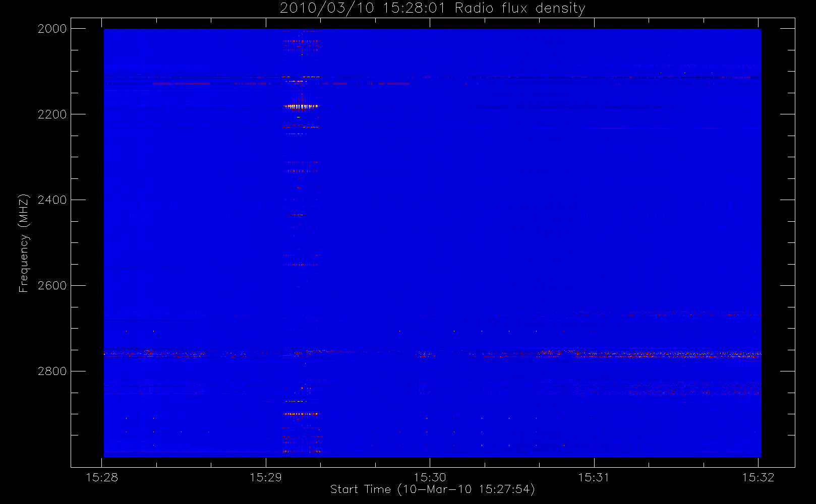Select the 2000 frequency tick label
Image resolution: width=816 pixels, height=504 pixels.
click(52, 29)
